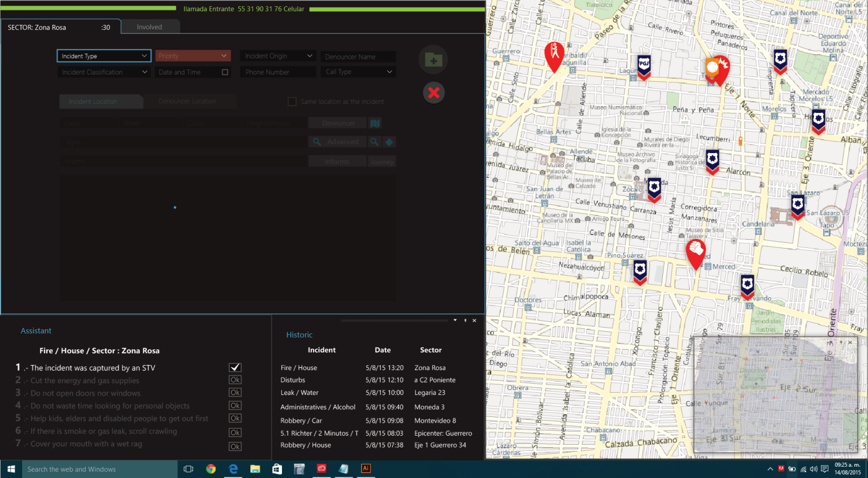This screenshot has width=868, height=478.
Task: Click the Denouncer Name input field
Action: tap(358, 57)
